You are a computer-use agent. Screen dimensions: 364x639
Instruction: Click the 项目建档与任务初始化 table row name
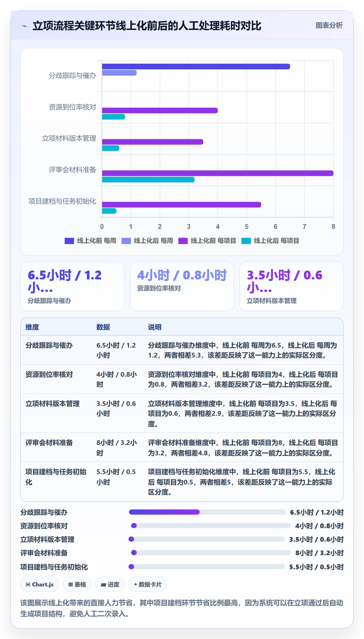pyautogui.click(x=56, y=477)
